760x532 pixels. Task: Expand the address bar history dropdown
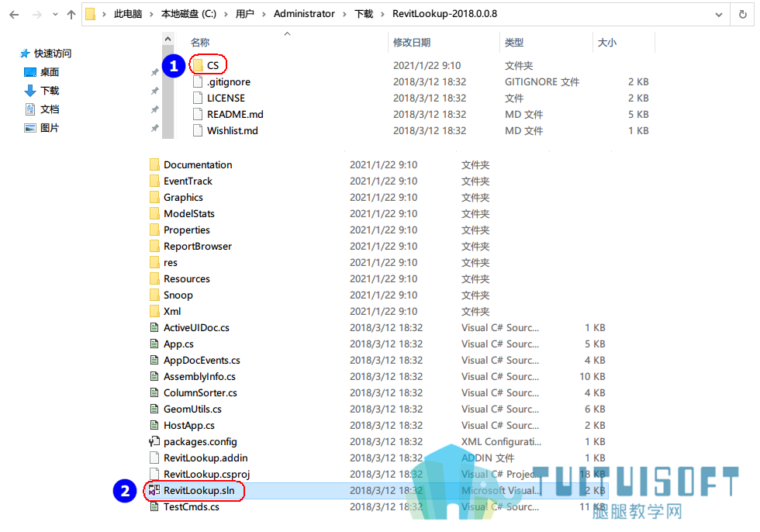tap(719, 15)
